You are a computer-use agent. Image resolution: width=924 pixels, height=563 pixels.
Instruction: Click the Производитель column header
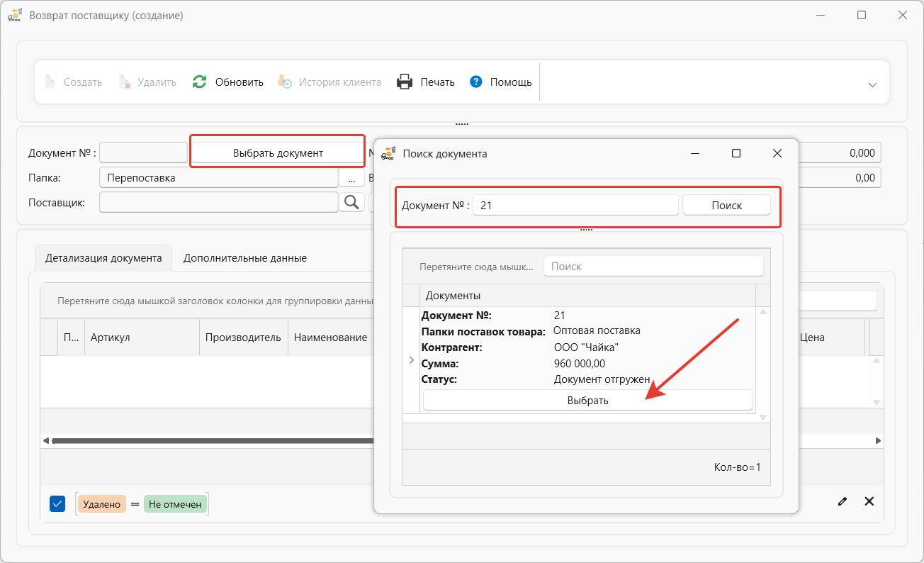coord(243,338)
